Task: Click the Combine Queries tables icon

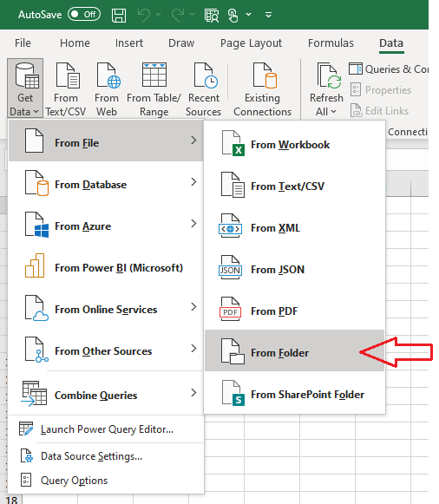Action: (x=34, y=394)
